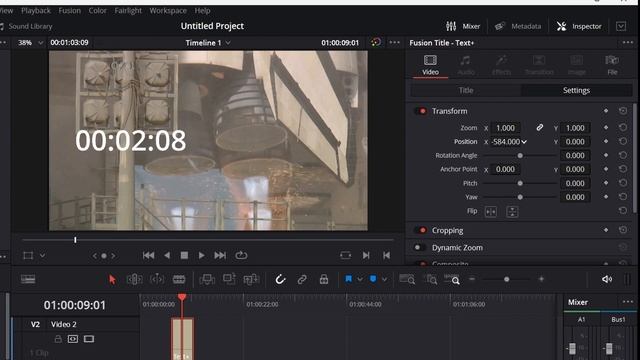Screen dimensions: 640x360
Task: Open the viewer zoom 38% dropdown
Action: (x=30, y=42)
